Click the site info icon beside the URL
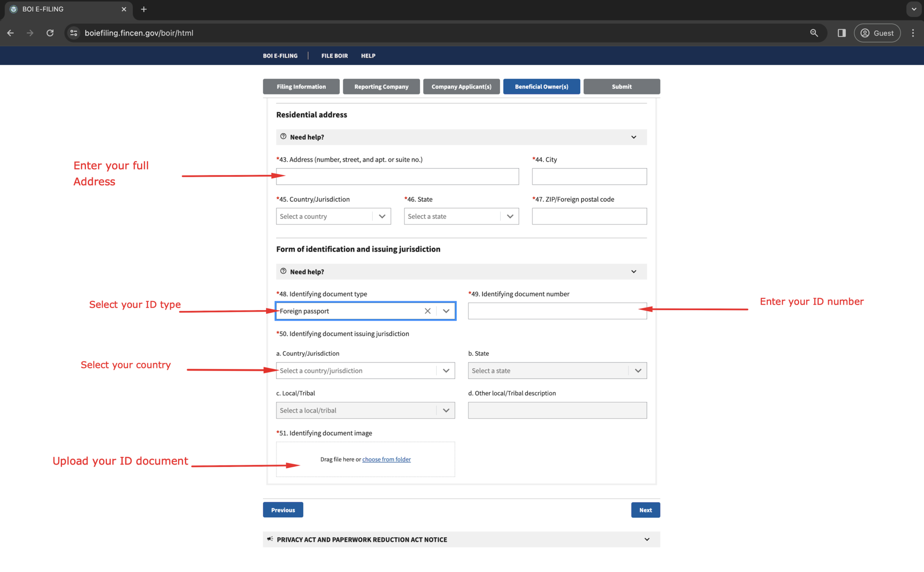 (x=74, y=33)
